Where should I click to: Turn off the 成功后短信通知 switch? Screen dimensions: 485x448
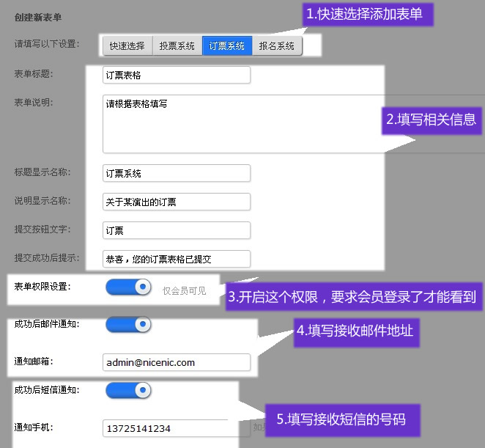click(128, 390)
